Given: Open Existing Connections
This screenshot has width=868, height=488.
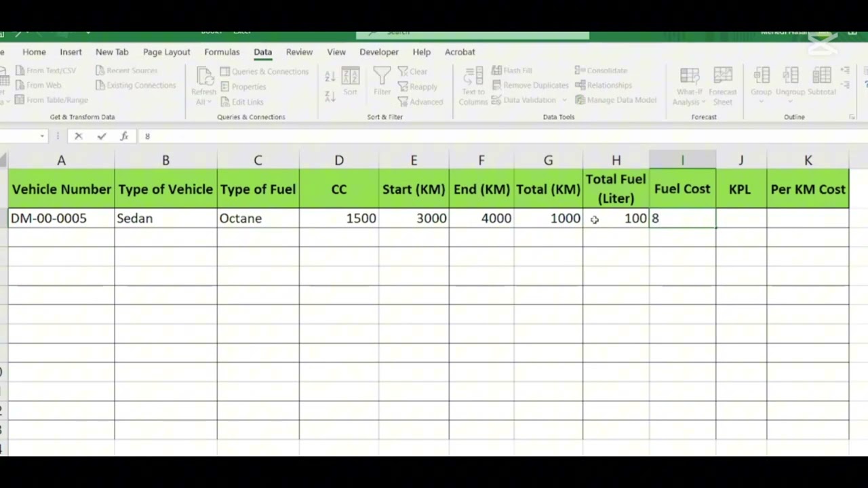Looking at the screenshot, I should tap(135, 85).
